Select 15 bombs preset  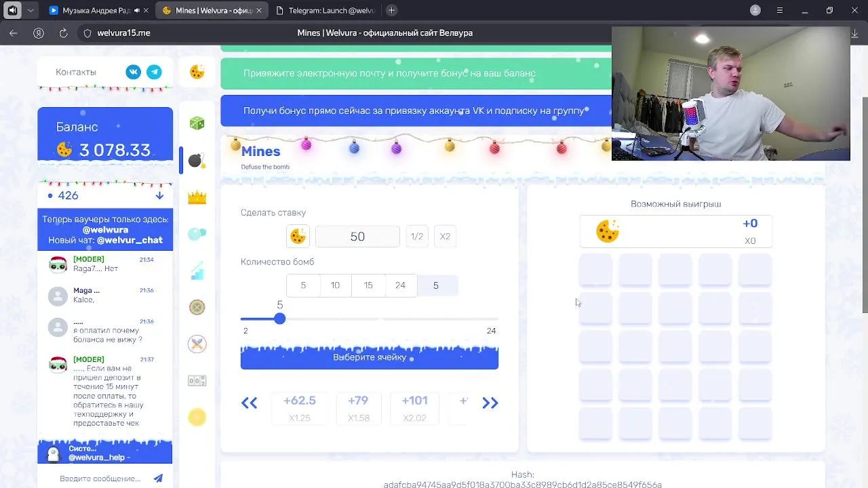click(x=368, y=285)
